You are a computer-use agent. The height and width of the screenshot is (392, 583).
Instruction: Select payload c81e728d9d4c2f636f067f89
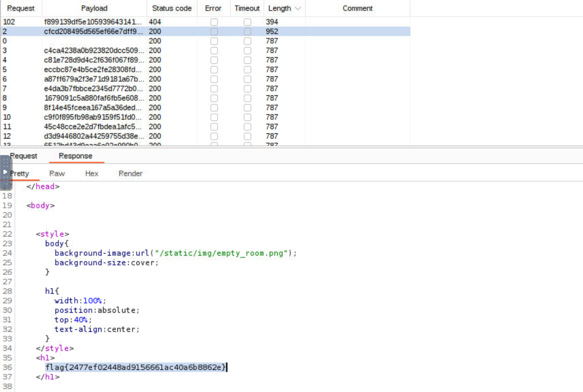coord(94,60)
